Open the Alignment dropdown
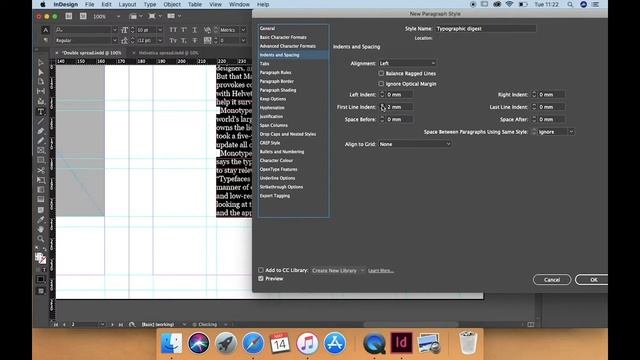Viewport: 640px width, 360px height. 407,63
